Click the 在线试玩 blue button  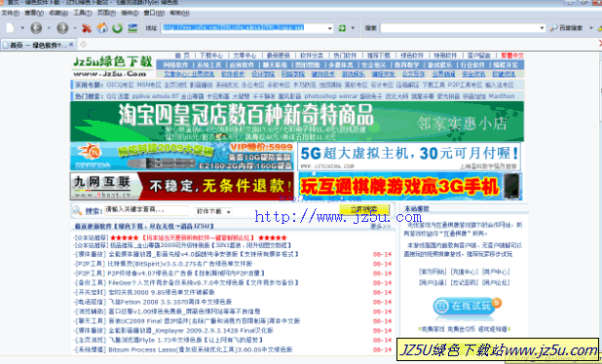coord(466,306)
